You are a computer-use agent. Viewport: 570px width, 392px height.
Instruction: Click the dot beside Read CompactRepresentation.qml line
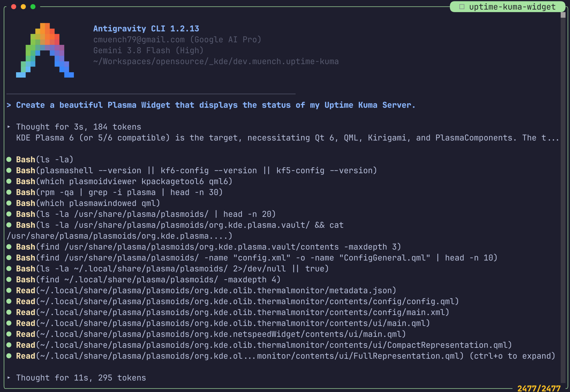coord(9,345)
